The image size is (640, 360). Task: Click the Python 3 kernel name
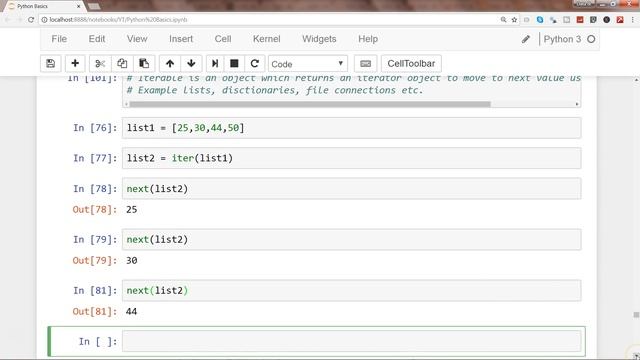562,39
